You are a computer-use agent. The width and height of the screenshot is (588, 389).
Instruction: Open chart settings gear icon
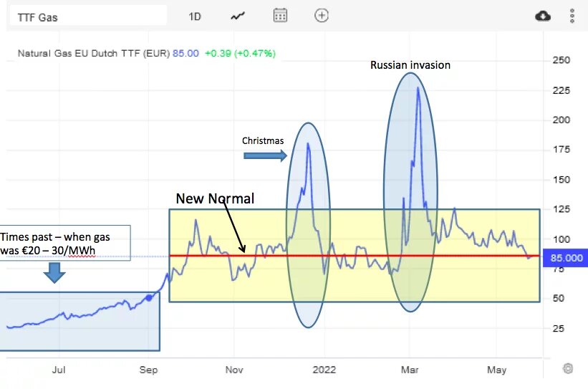pos(568,368)
